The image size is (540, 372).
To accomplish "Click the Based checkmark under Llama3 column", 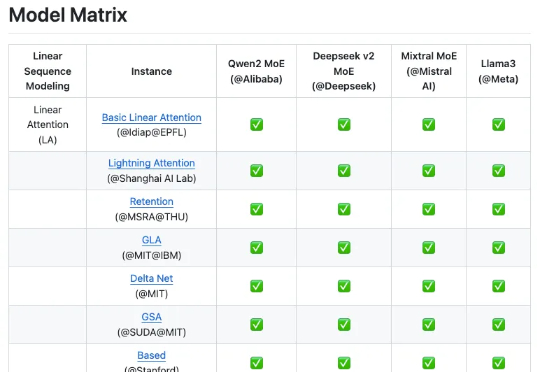I will click(x=499, y=363).
